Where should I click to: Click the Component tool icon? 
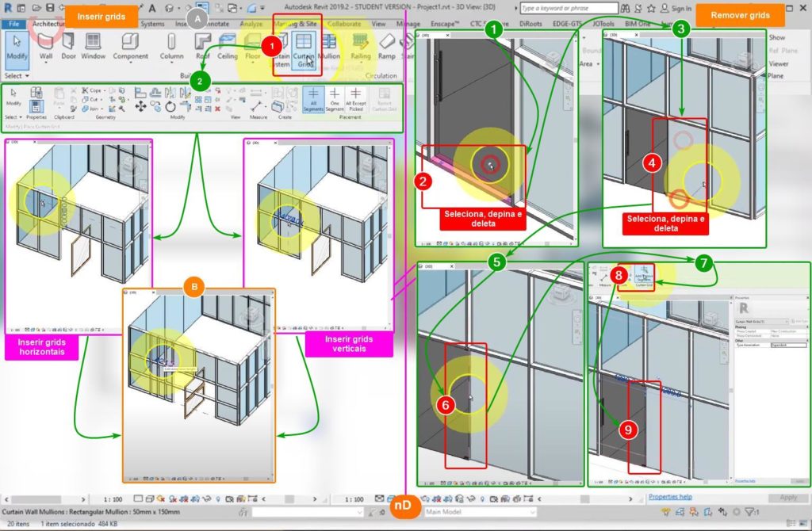click(130, 47)
